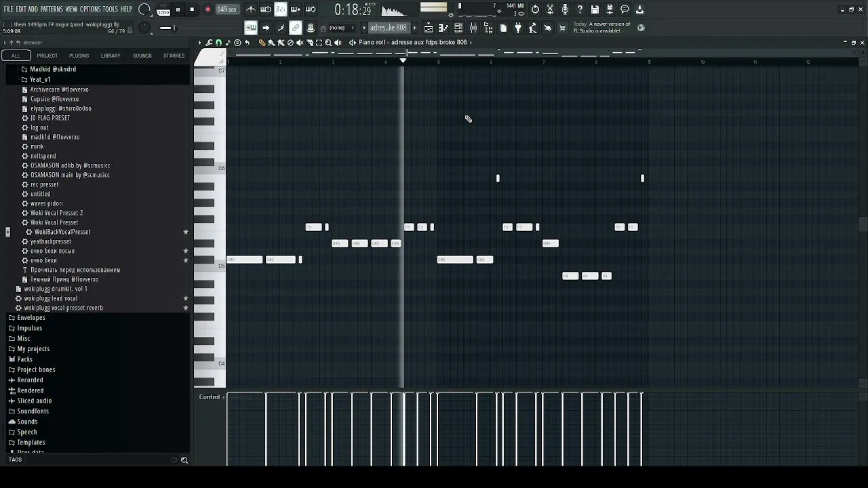Click the tempo tapper icon
Image resolution: width=868 pixels, height=488 pixels.
(x=533, y=28)
